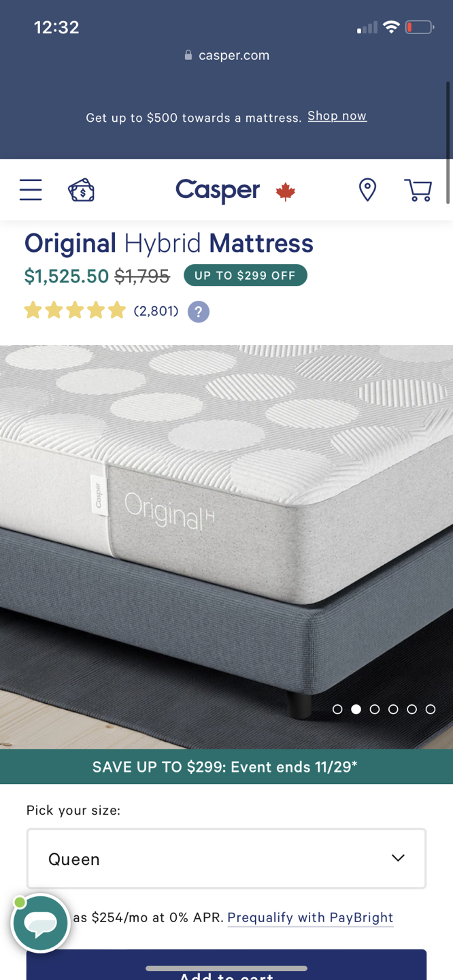Click the Shop now link
The height and width of the screenshot is (980, 453).
point(337,116)
